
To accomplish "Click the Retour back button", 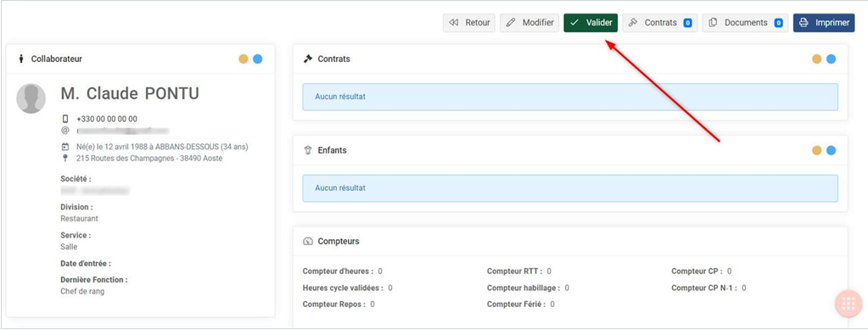I will [x=469, y=23].
